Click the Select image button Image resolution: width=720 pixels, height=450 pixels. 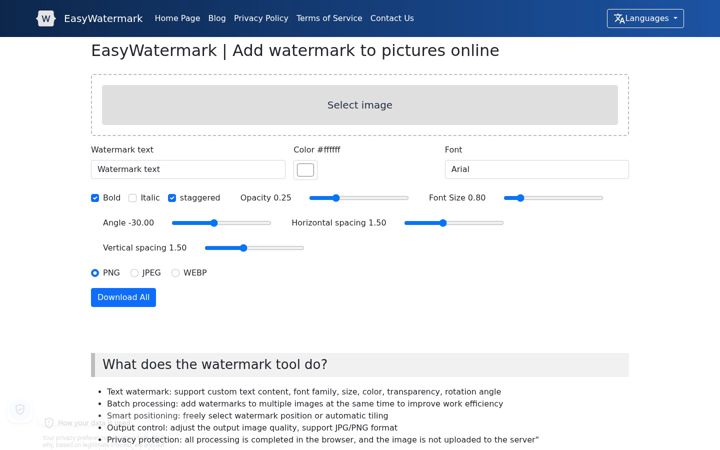point(360,105)
